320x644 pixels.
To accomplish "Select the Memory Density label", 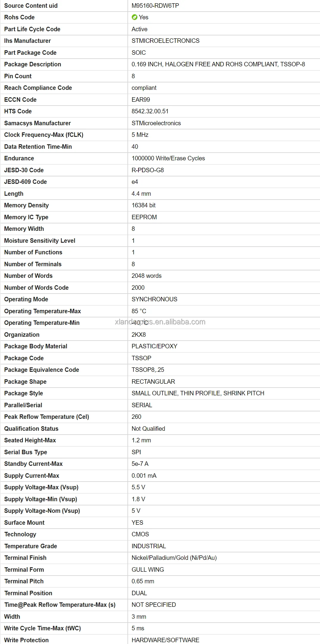I will tap(26, 205).
